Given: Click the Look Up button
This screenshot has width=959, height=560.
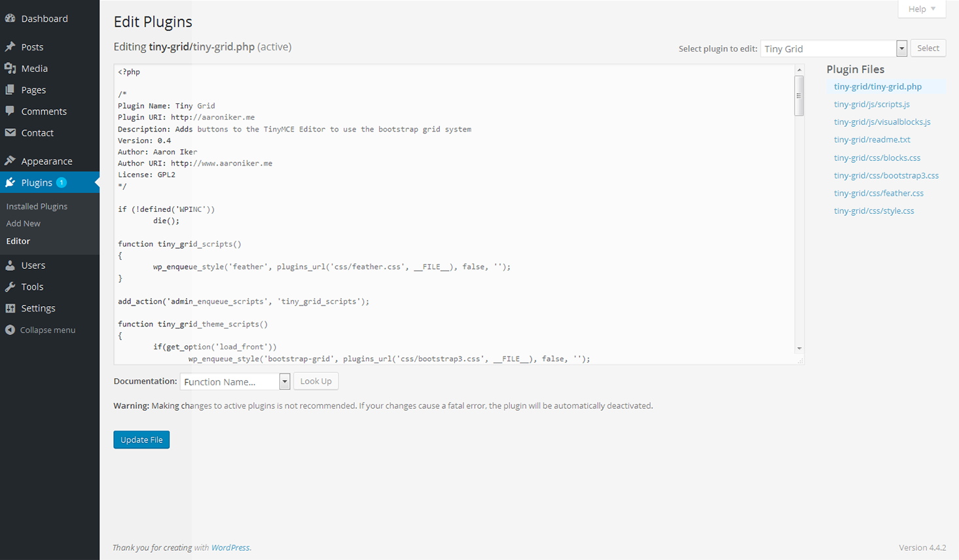Looking at the screenshot, I should (316, 381).
